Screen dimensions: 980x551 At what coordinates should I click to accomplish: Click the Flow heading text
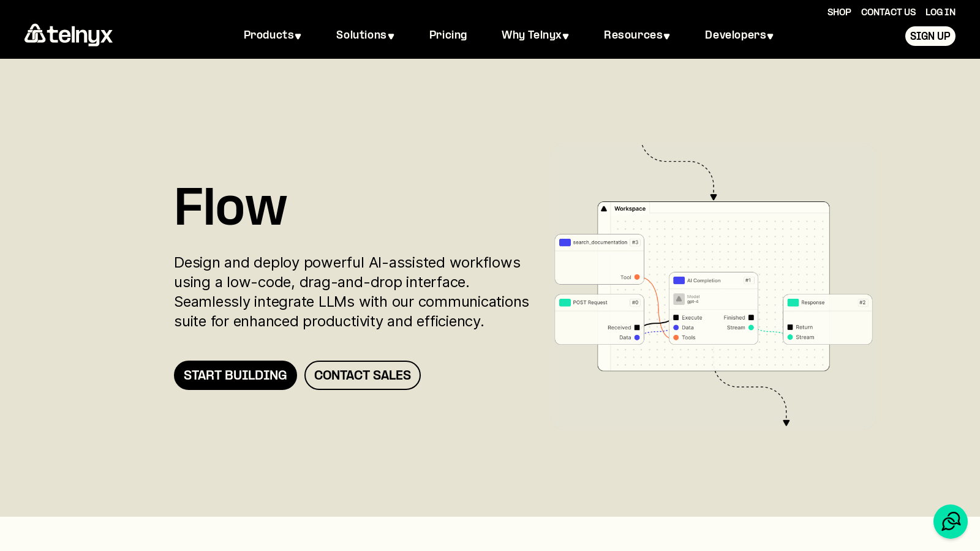point(230,207)
